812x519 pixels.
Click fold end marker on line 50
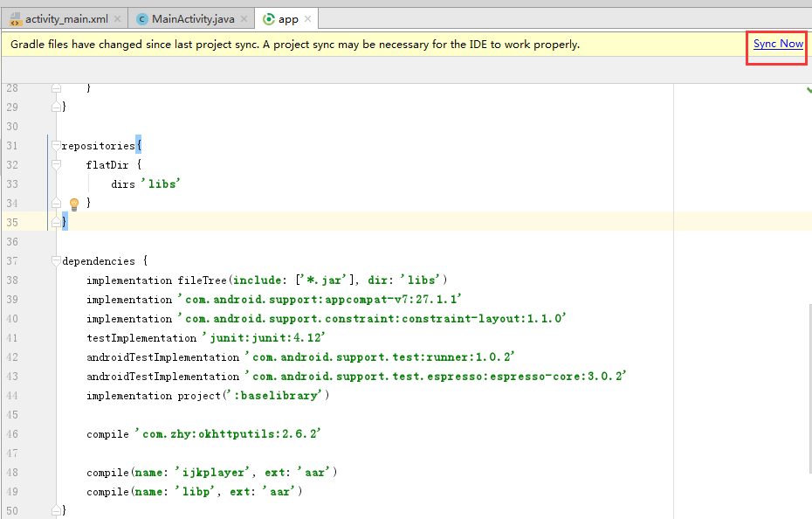[56, 510]
